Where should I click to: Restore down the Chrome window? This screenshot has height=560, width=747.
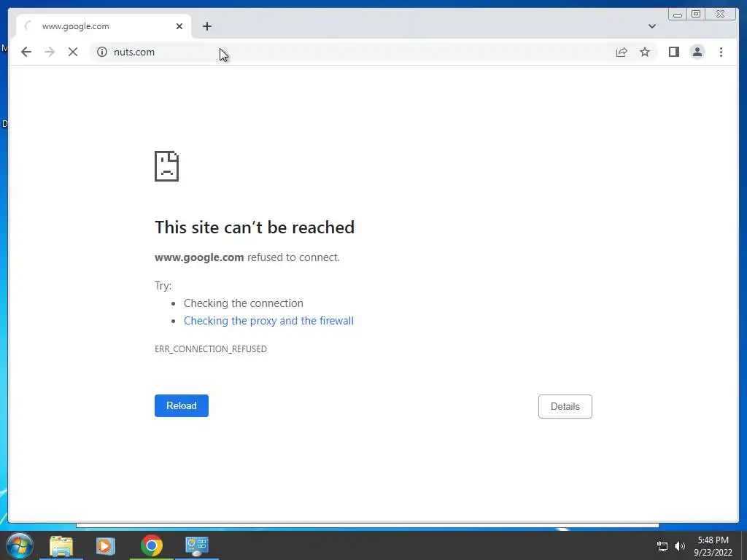click(x=696, y=15)
